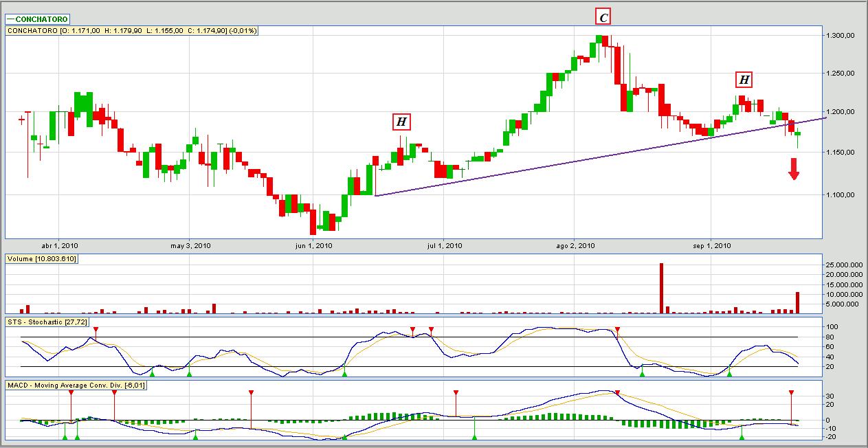This screenshot has width=868, height=448.
Task: Click the 1.100,00 price axis label
Action: pyautogui.click(x=841, y=195)
